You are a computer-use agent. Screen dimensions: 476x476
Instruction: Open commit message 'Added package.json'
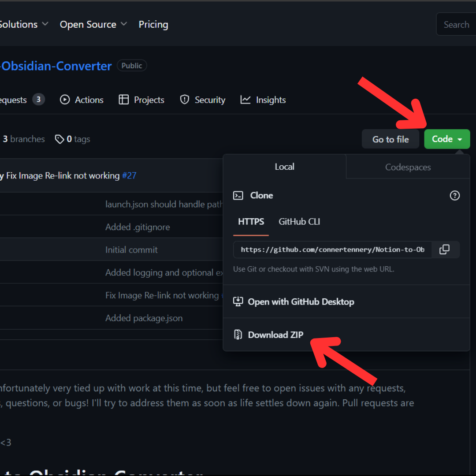point(144,318)
